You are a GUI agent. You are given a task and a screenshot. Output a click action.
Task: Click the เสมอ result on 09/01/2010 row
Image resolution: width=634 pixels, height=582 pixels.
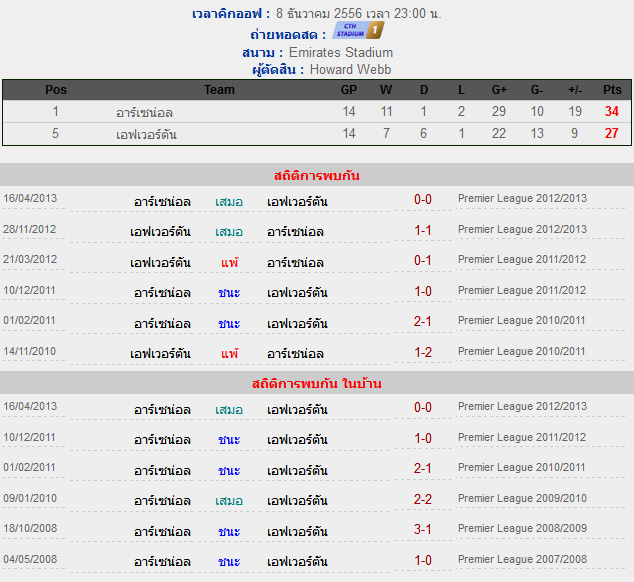[229, 501]
